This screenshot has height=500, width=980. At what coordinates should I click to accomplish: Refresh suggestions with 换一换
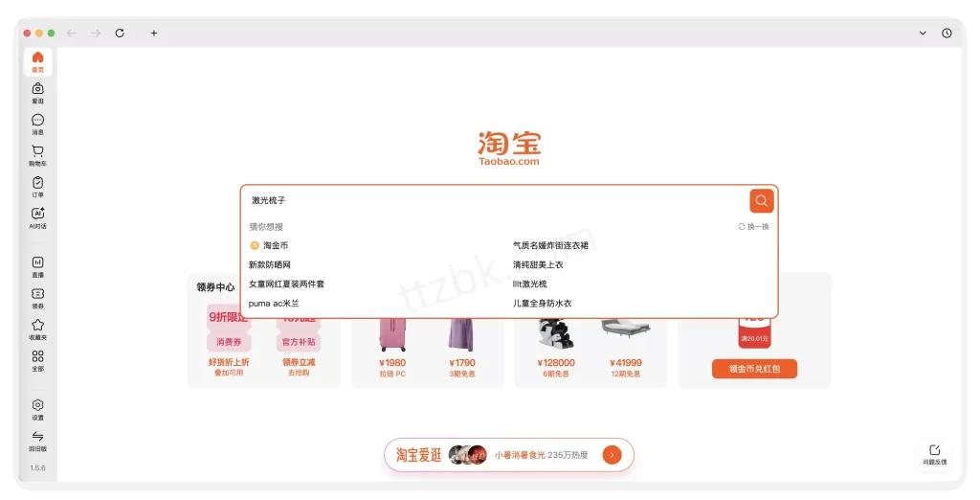click(x=754, y=227)
